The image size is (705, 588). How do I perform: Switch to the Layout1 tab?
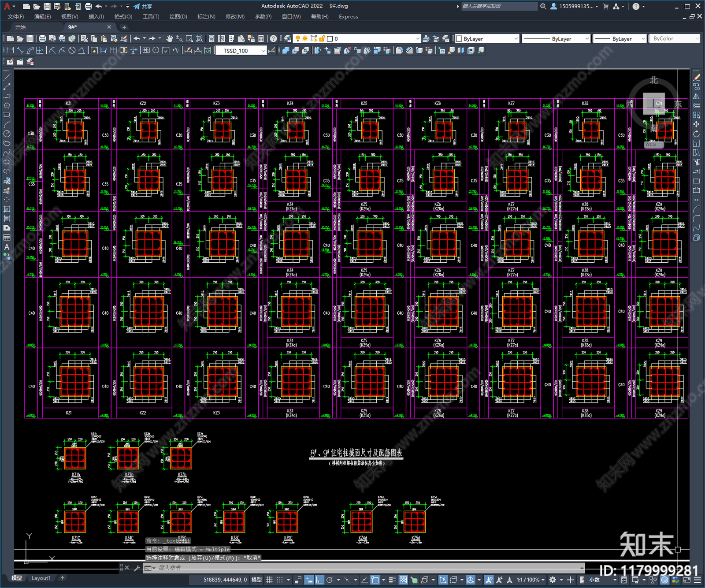click(x=41, y=578)
